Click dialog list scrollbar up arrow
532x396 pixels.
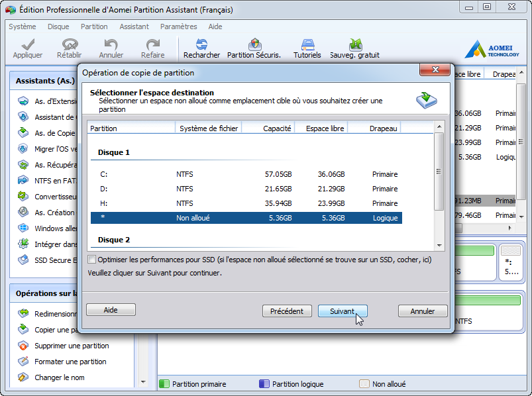coord(439,126)
